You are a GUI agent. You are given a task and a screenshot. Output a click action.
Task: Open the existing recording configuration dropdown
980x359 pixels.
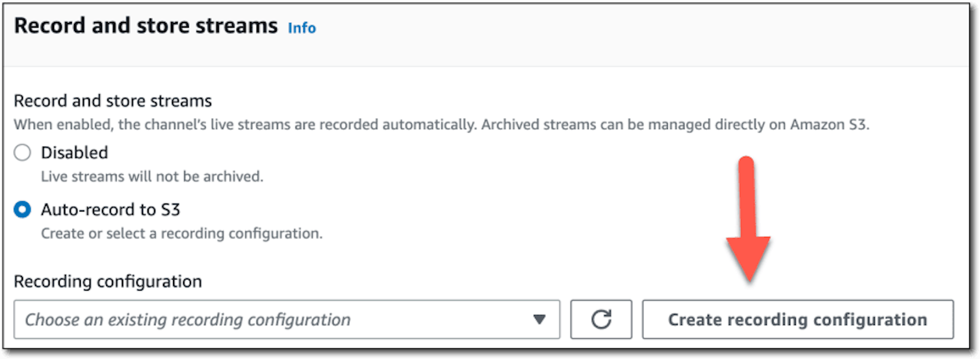pos(287,319)
